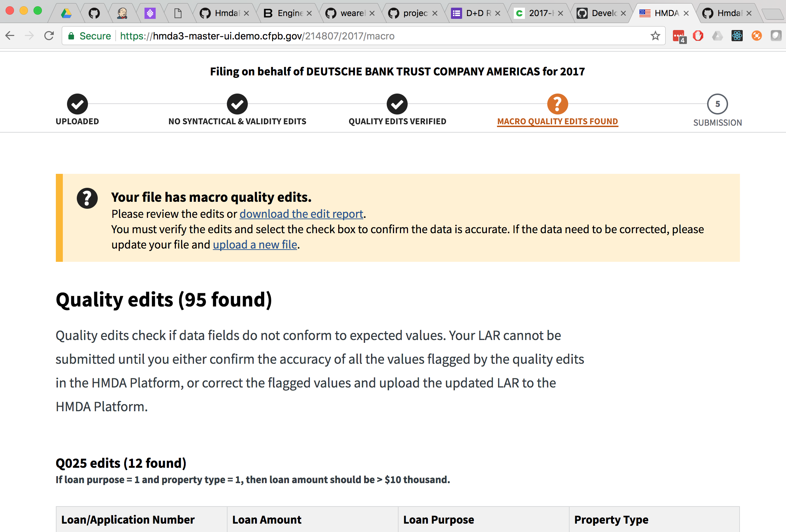The image size is (786, 532).
Task: Open the LastPass extension
Action: [x=679, y=36]
